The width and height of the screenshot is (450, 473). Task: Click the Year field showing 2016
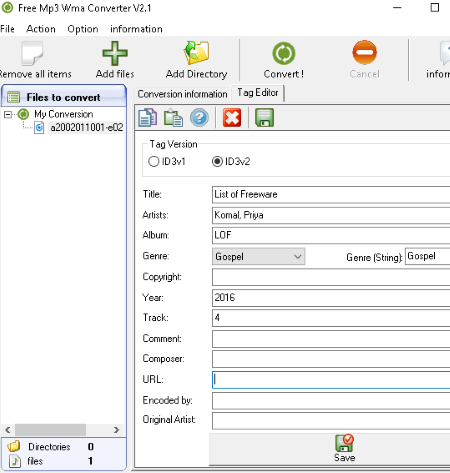pyautogui.click(x=331, y=298)
